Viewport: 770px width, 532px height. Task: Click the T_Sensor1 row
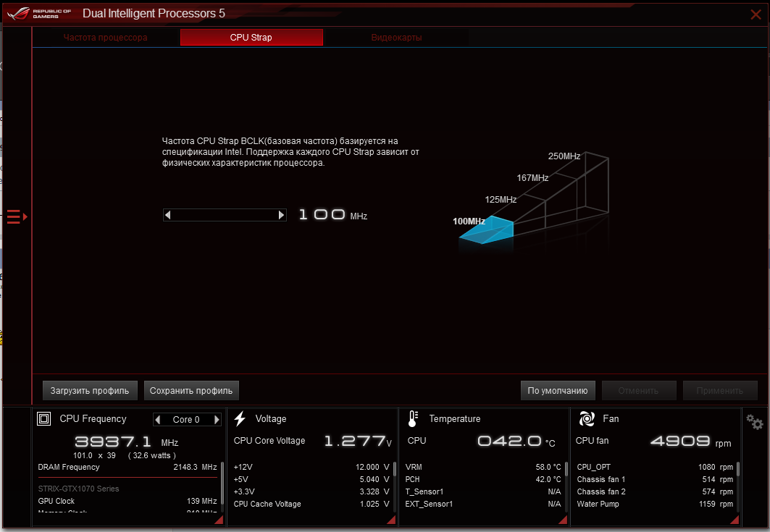(x=483, y=491)
